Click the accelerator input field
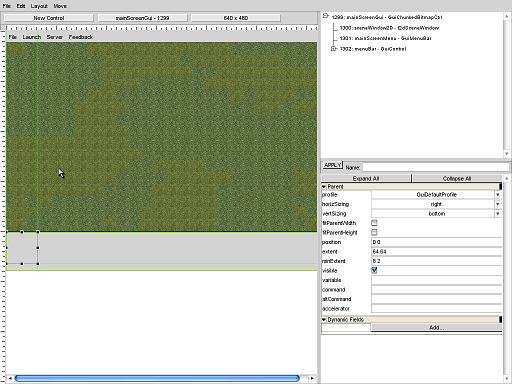Screen dimensions: 512x384 point(436,308)
